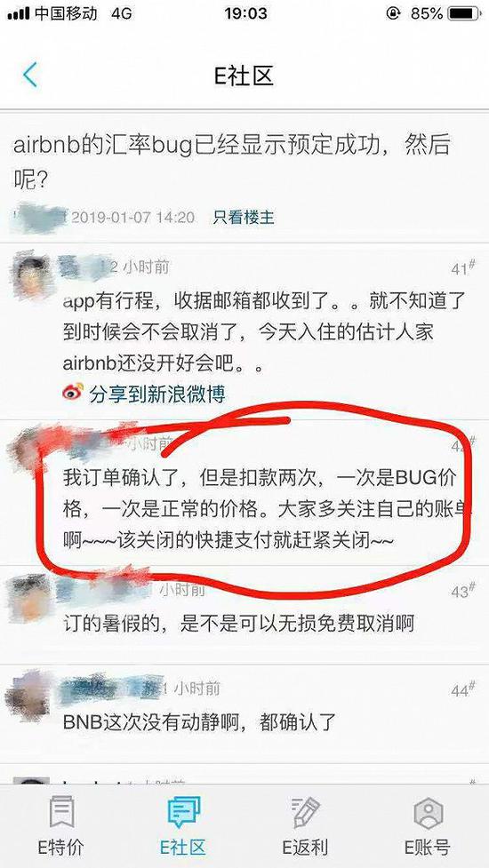
Task: Open the thread title about airbnb汇率bug
Action: click(x=231, y=161)
